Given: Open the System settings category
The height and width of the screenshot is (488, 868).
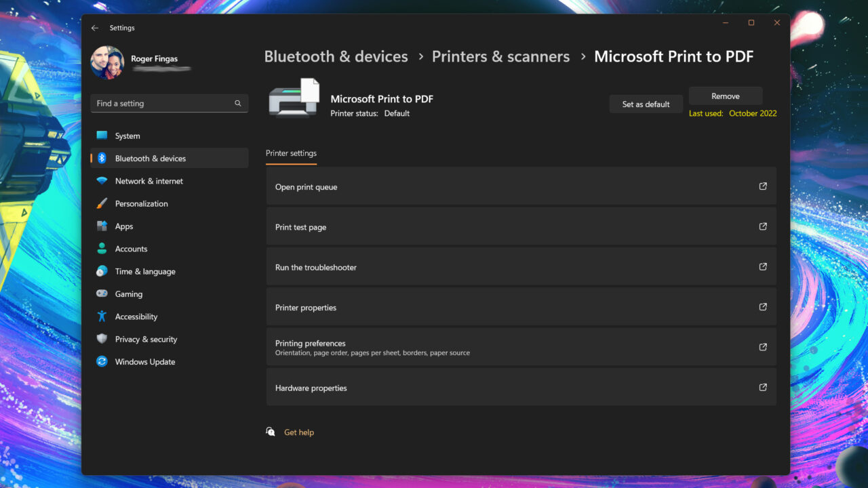Looking at the screenshot, I should click(127, 136).
